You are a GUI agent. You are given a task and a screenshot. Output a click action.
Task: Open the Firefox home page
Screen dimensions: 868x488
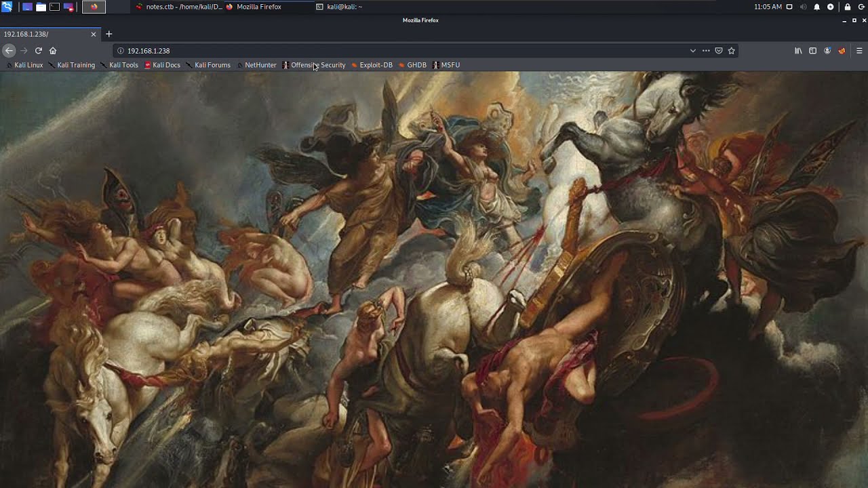pos(53,51)
